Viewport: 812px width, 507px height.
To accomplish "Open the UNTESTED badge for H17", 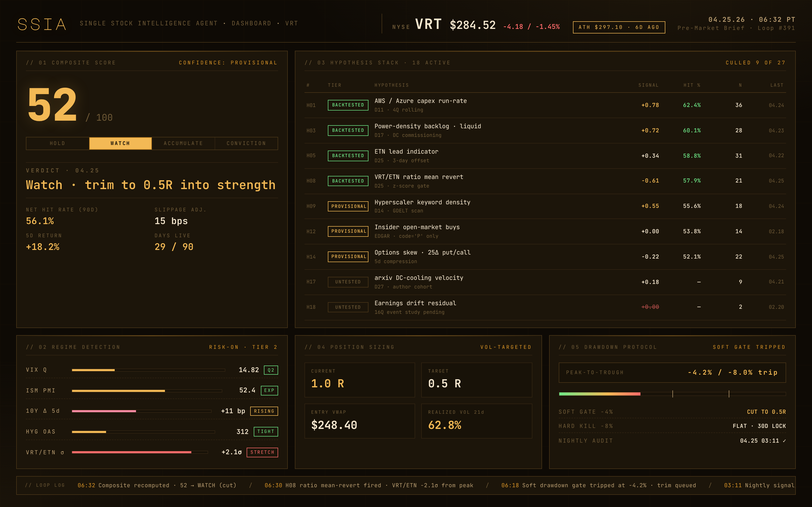I will pos(348,282).
